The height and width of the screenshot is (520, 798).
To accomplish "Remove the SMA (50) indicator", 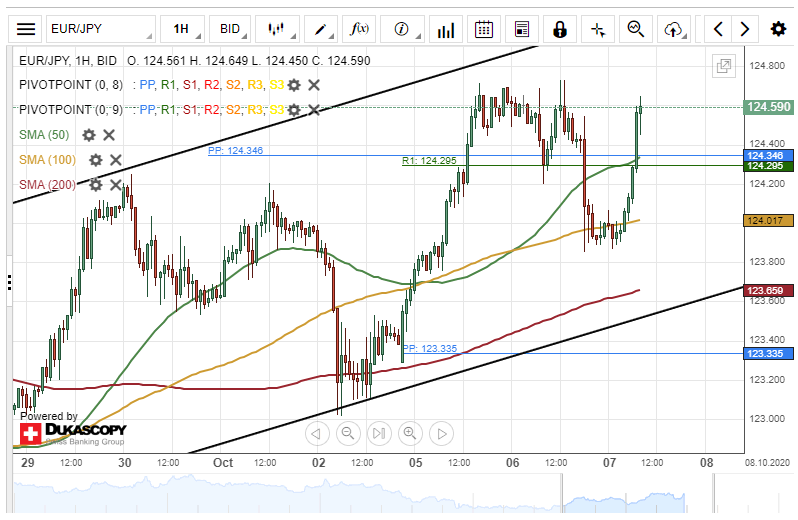I will coord(109,135).
